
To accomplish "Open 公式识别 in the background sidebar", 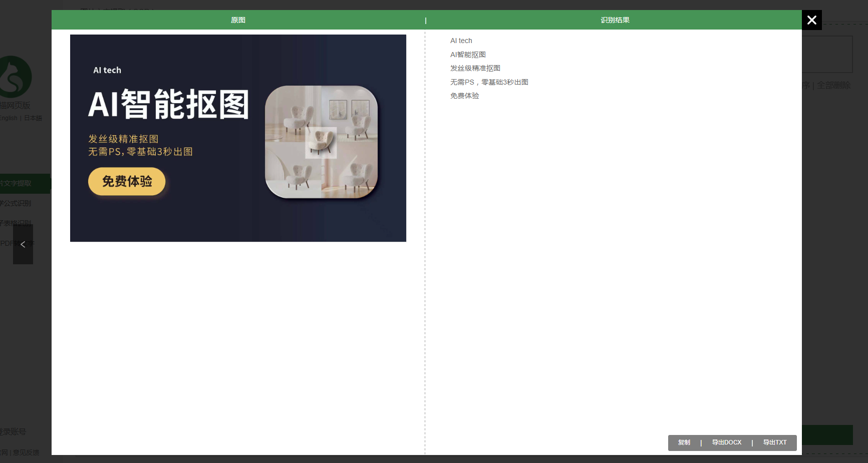I will [x=16, y=203].
